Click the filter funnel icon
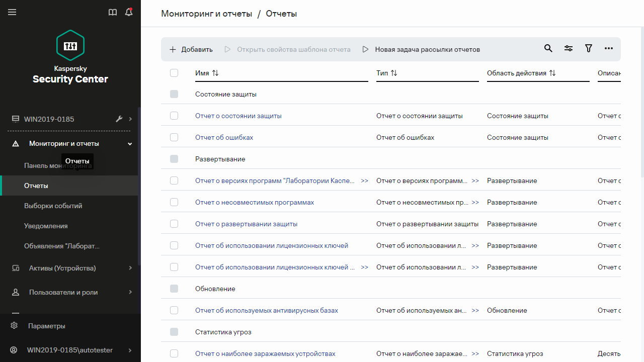644x362 pixels. (x=589, y=49)
